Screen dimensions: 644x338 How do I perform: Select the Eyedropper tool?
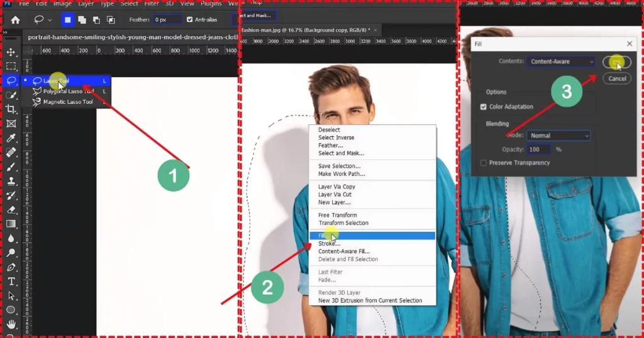click(11, 138)
